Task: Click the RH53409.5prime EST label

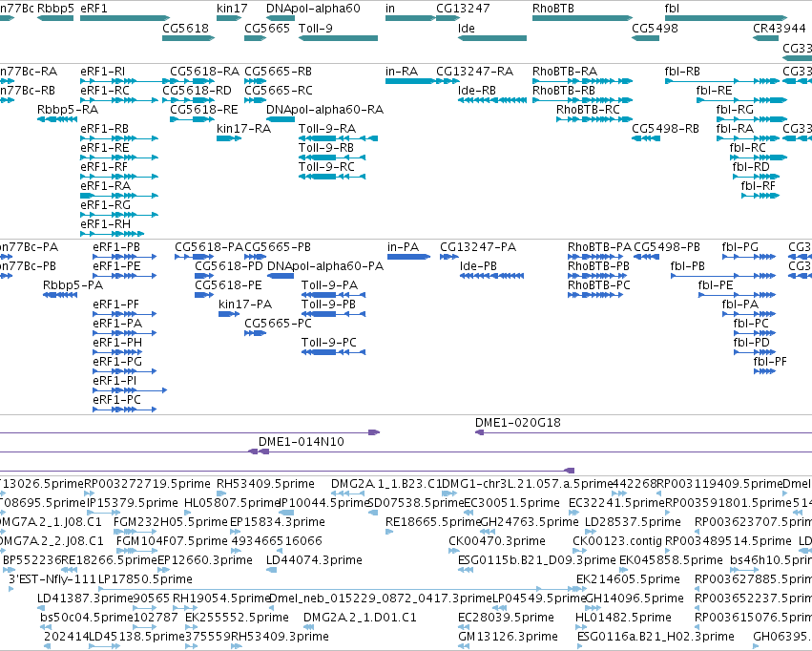Action: click(x=265, y=484)
